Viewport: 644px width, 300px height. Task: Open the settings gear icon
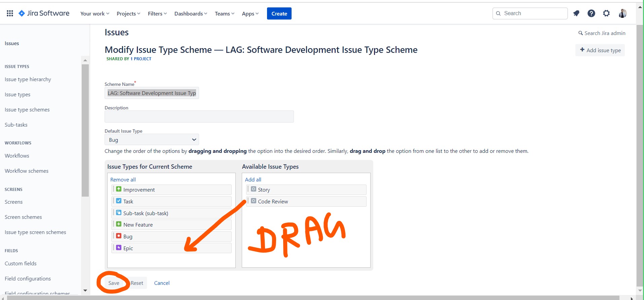[606, 13]
